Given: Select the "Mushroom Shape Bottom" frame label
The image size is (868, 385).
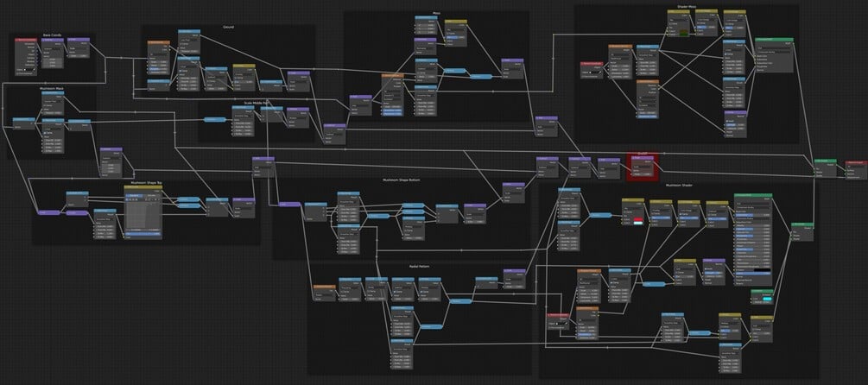Looking at the screenshot, I should click(401, 180).
